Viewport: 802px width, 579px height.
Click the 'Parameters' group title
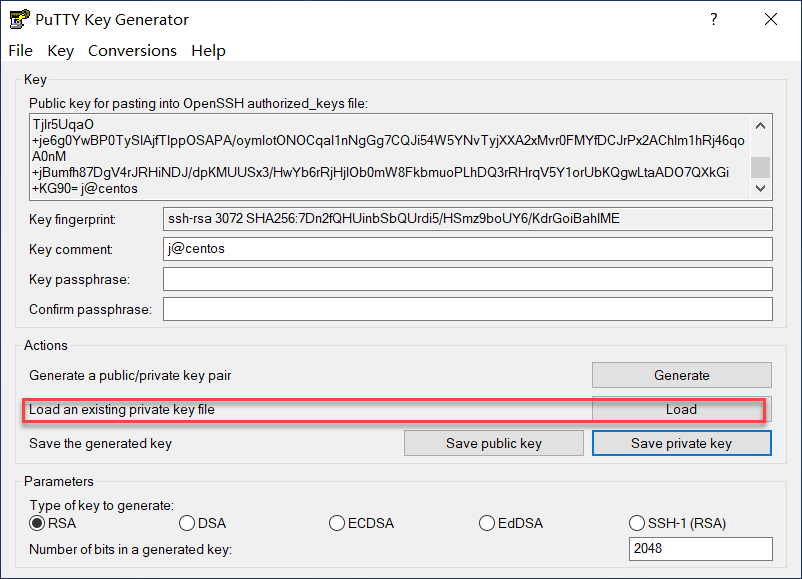pyautogui.click(x=59, y=481)
